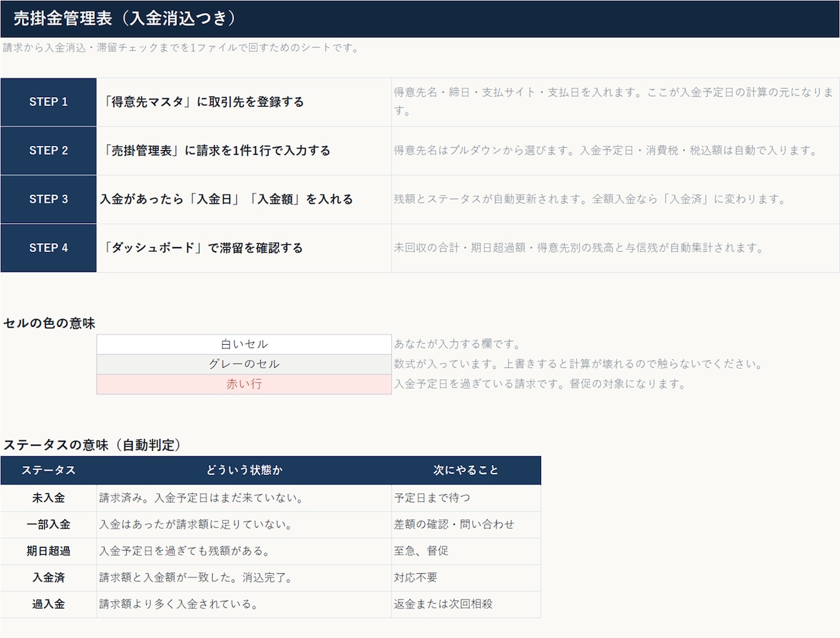
Task: Click the text あなたが入力する欄です。
Action: (x=458, y=344)
